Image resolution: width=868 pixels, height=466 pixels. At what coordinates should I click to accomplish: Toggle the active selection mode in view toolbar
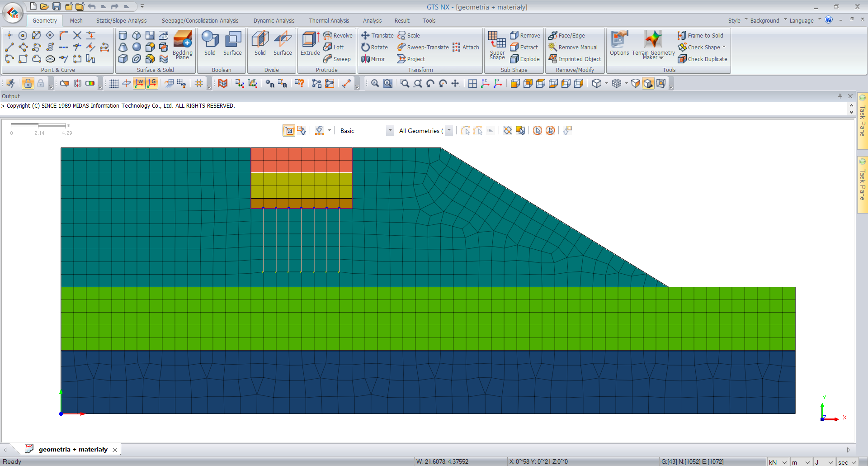click(288, 131)
